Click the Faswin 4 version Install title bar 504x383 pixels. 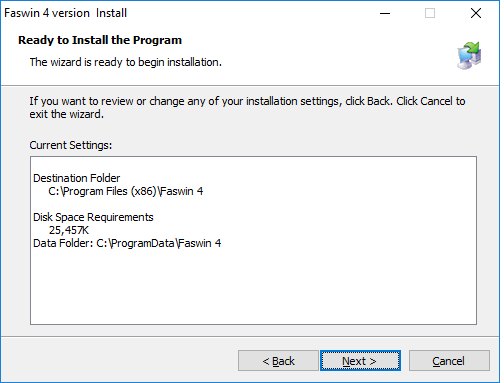click(x=66, y=13)
